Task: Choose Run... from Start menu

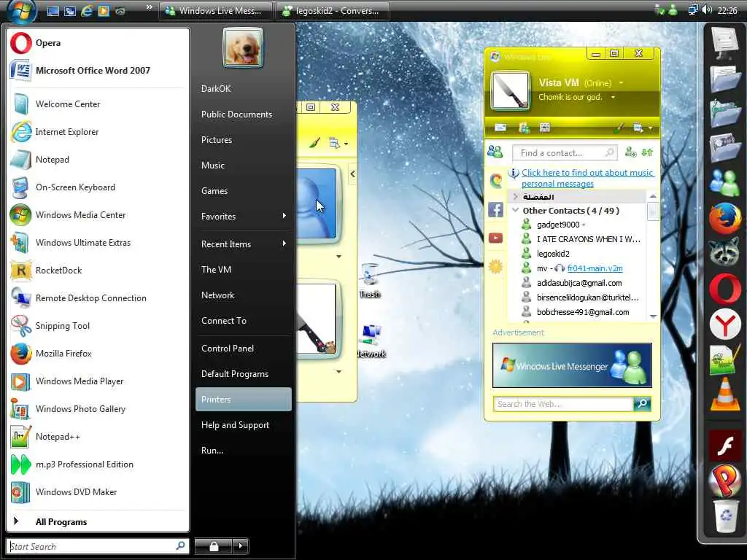Action: (x=212, y=450)
